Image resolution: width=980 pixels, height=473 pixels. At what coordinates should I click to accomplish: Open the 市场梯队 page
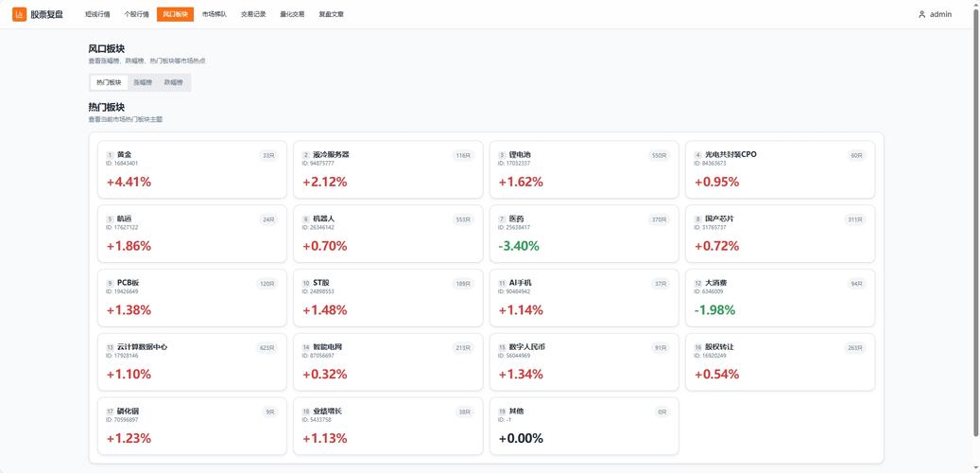[215, 14]
